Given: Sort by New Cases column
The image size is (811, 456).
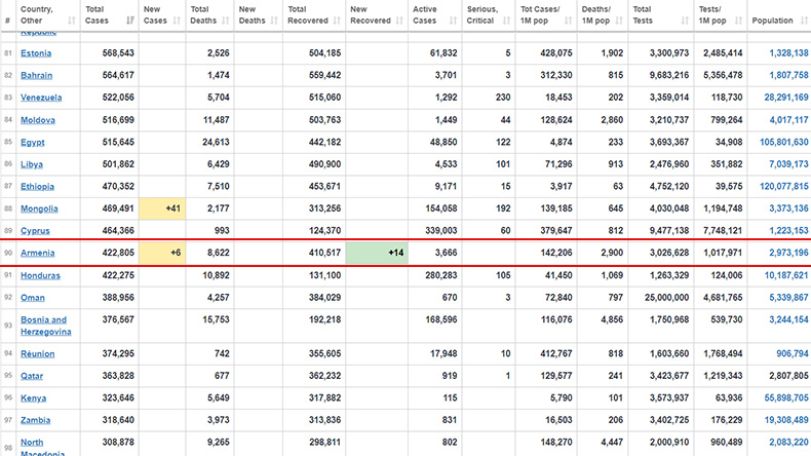Looking at the screenshot, I should (162, 15).
